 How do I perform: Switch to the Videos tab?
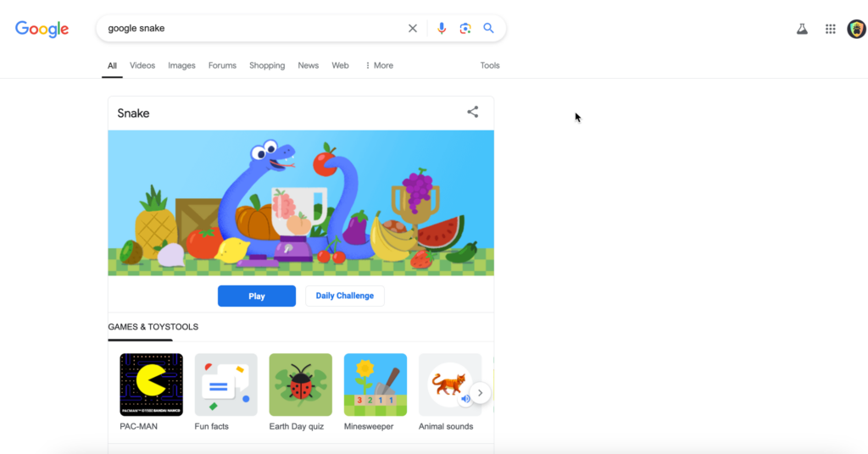(x=142, y=65)
